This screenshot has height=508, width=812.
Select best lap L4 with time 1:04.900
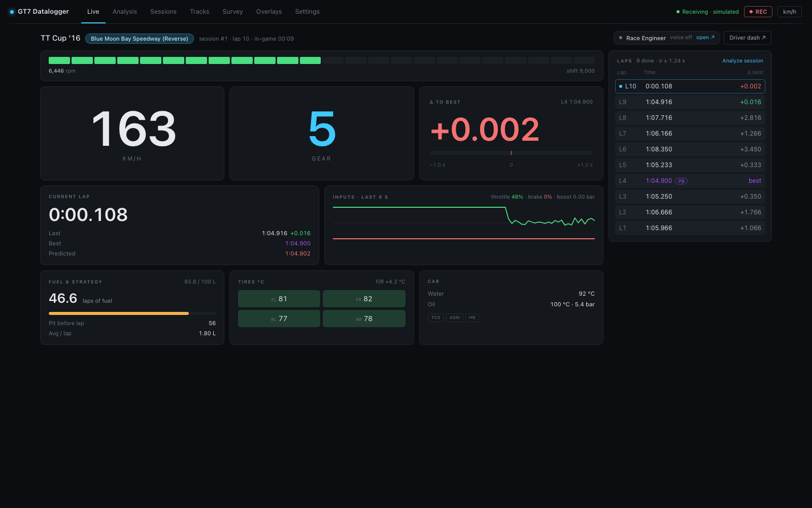pos(690,181)
